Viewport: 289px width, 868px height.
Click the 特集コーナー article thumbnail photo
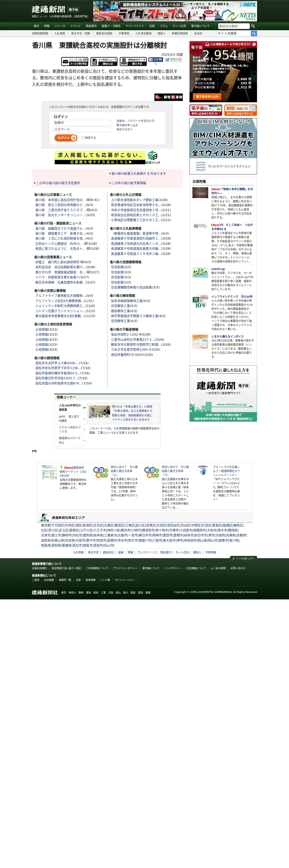coord(99,412)
